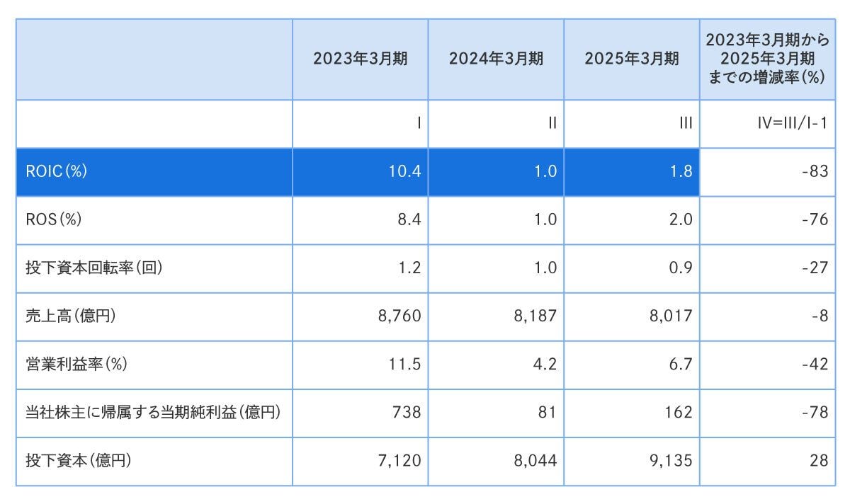Click the 増減率(%) column header
This screenshot has height=504, width=850.
click(767, 59)
